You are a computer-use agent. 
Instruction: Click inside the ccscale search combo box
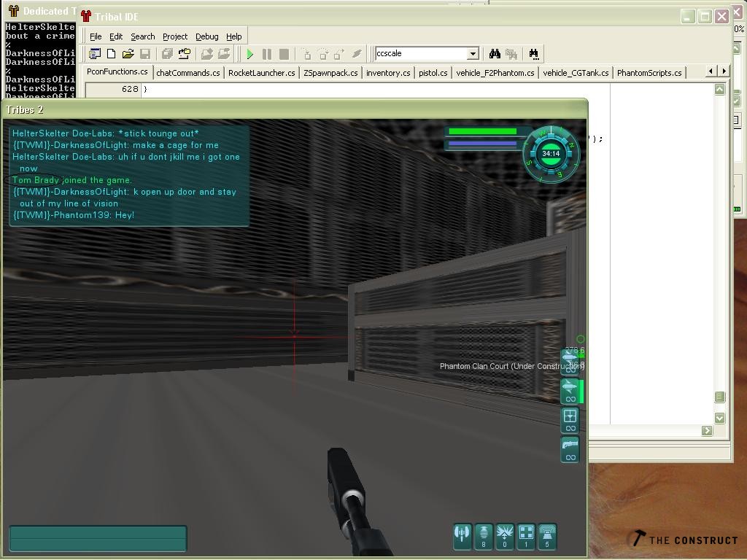[421, 53]
